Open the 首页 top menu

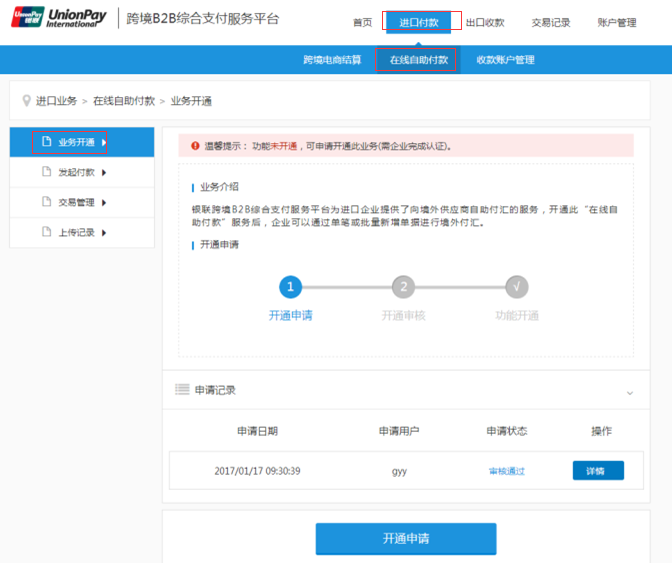(362, 22)
